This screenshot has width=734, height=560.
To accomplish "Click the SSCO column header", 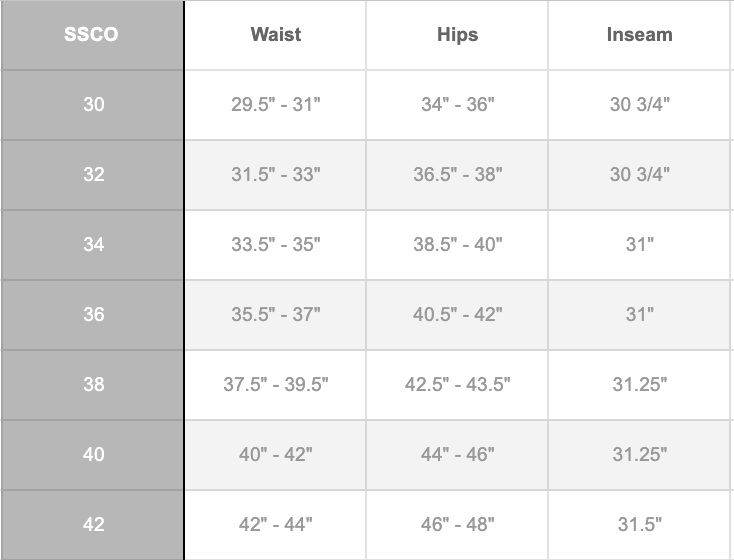I will click(92, 35).
